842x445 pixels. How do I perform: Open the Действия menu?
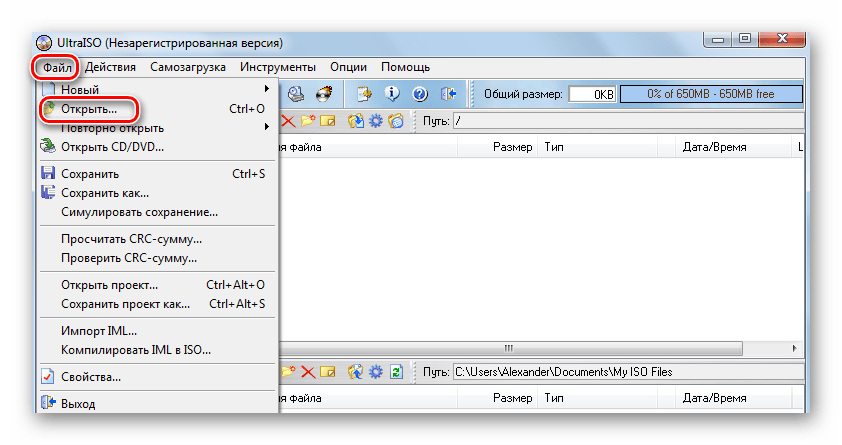(110, 67)
